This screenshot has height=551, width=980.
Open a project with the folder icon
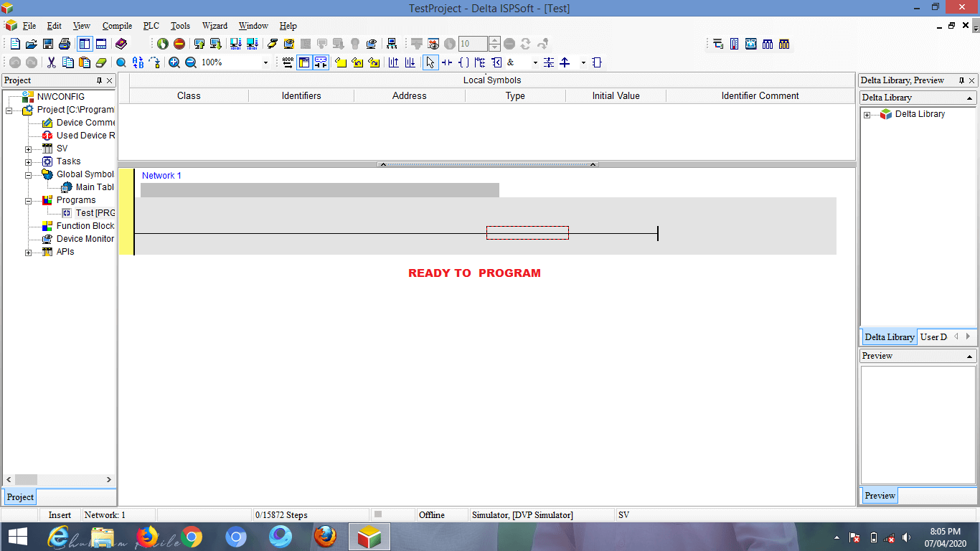(x=32, y=44)
